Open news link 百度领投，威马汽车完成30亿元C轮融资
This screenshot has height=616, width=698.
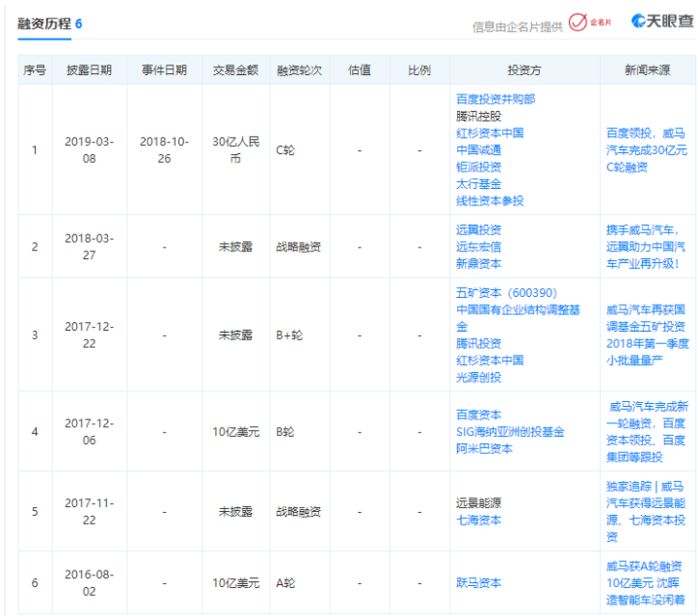646,150
